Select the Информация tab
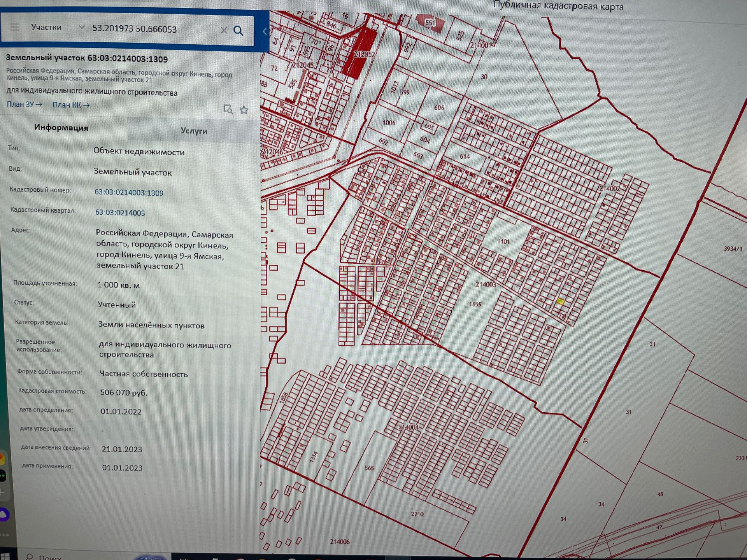 coord(61,128)
